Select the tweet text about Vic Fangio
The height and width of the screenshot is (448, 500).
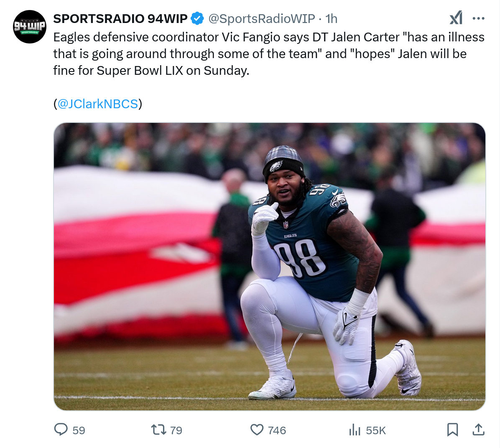point(269,54)
